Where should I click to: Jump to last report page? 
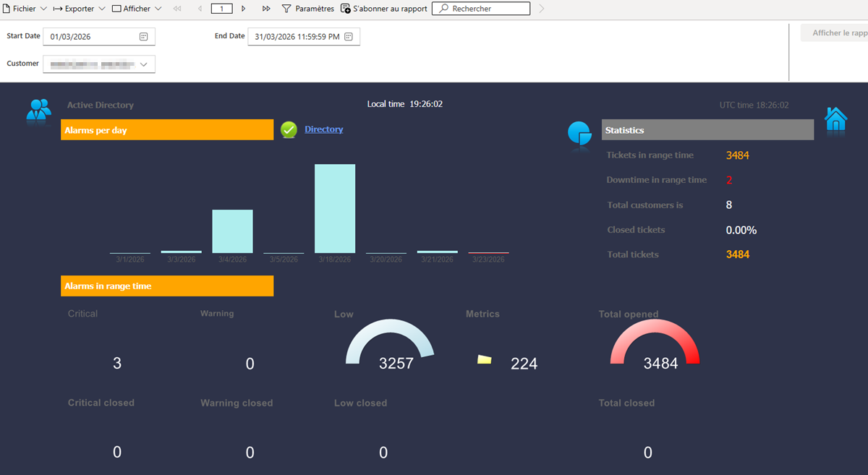(266, 9)
